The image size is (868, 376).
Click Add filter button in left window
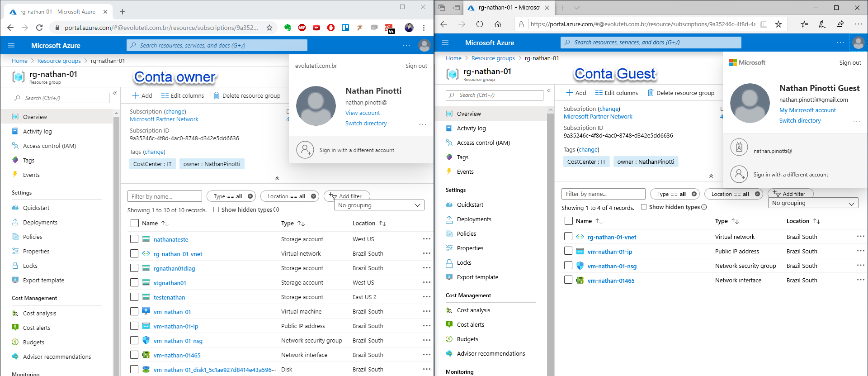tap(347, 196)
